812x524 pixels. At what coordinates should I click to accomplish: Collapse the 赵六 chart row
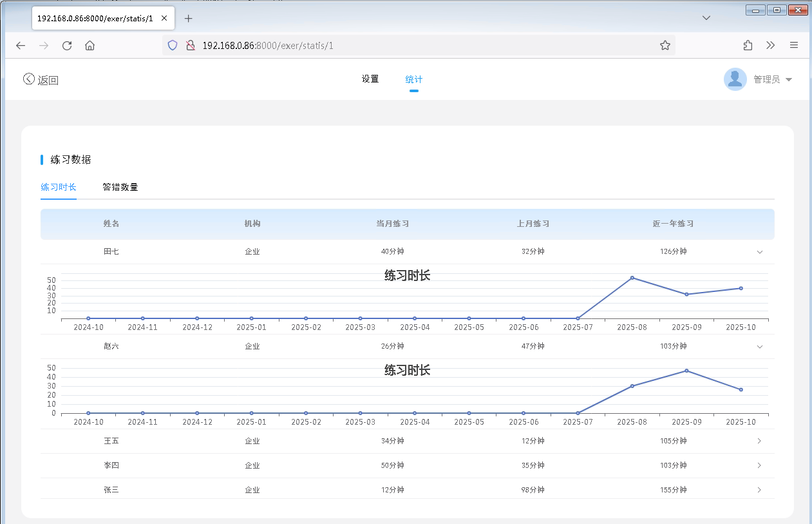[x=760, y=347]
